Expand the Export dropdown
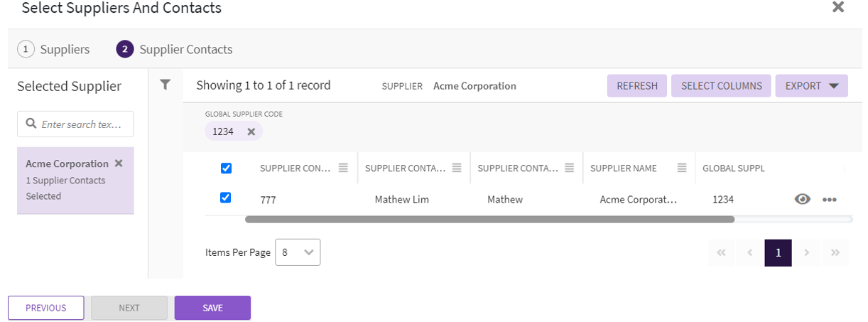The image size is (868, 322). click(x=811, y=86)
